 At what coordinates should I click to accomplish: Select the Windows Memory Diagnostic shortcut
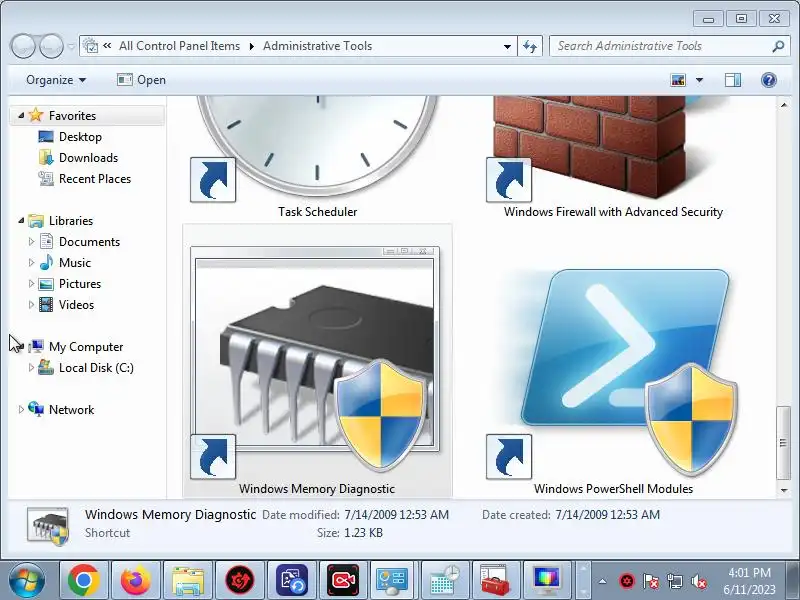point(317,362)
